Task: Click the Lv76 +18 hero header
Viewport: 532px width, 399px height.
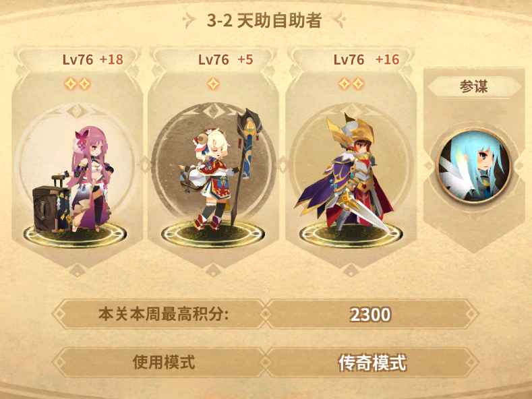Action: tap(92, 60)
